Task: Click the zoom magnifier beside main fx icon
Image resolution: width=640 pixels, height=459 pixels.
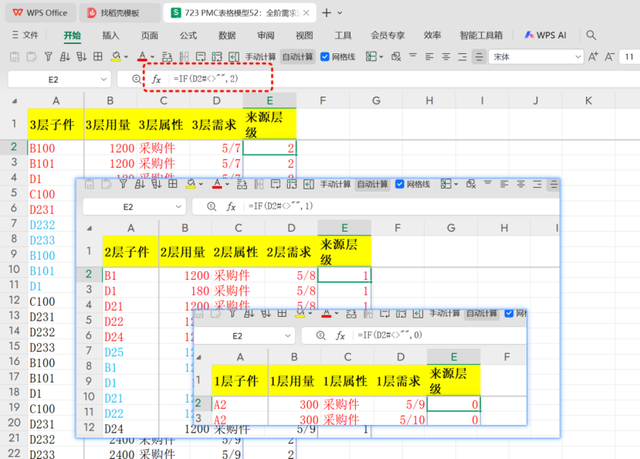Action: click(136, 79)
